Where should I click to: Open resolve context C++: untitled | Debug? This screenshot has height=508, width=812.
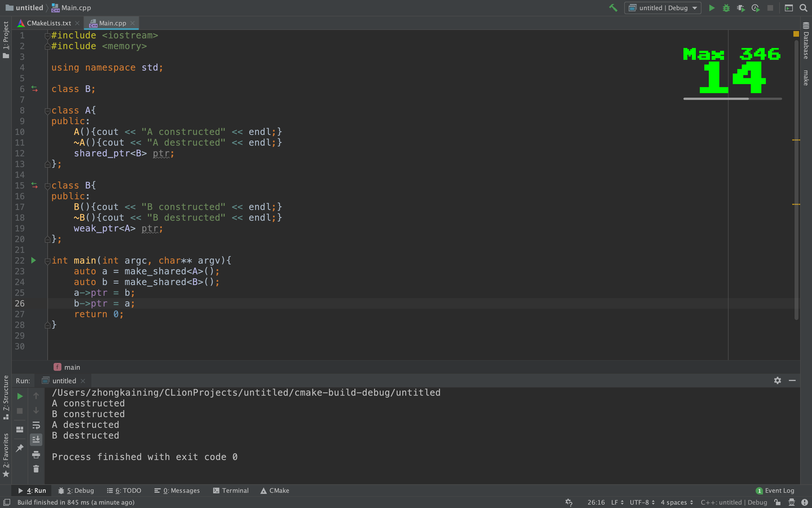click(x=734, y=502)
